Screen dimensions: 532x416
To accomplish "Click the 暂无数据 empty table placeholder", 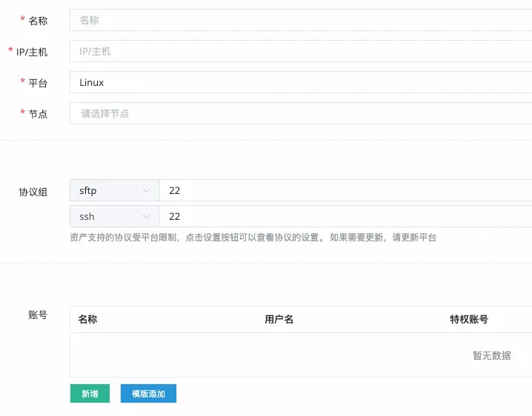I will click(x=491, y=355).
